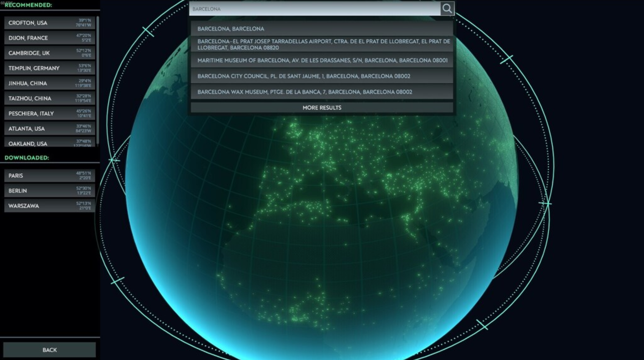Select BARCELONA, BARCELONA from search results
This screenshot has width=644, height=360.
(x=322, y=29)
